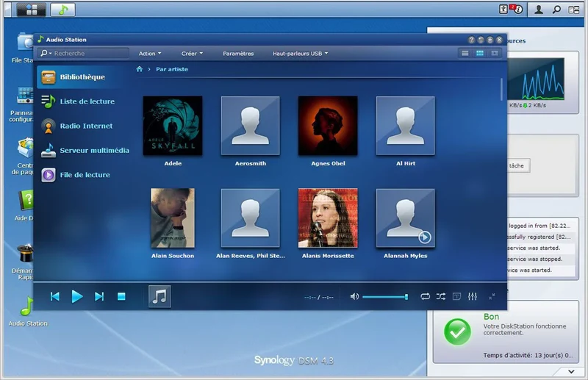Click the network traffic graph widget
The width and height of the screenshot is (588, 380).
tap(536, 79)
